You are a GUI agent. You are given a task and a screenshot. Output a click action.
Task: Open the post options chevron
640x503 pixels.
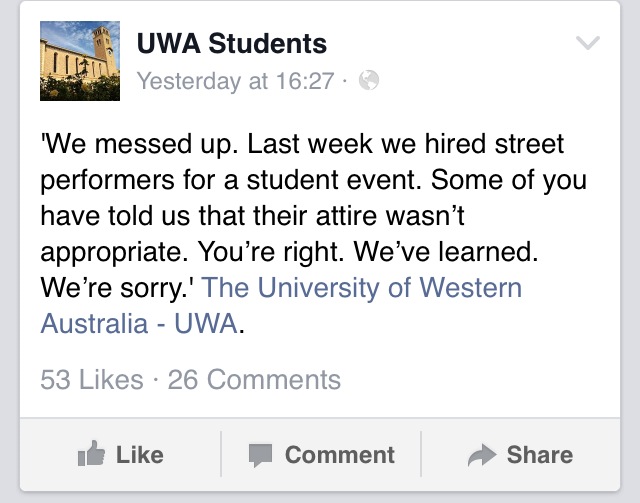(x=589, y=43)
